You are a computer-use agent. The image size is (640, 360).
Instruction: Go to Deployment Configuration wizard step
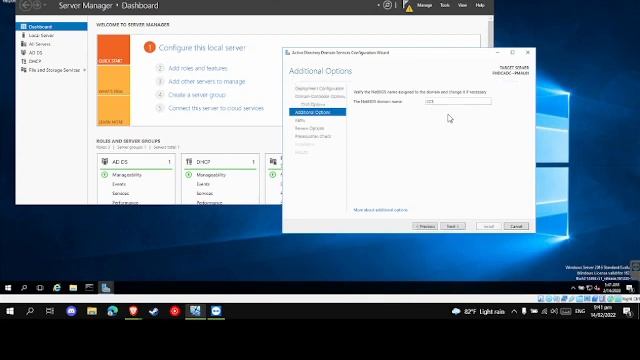pyautogui.click(x=319, y=89)
